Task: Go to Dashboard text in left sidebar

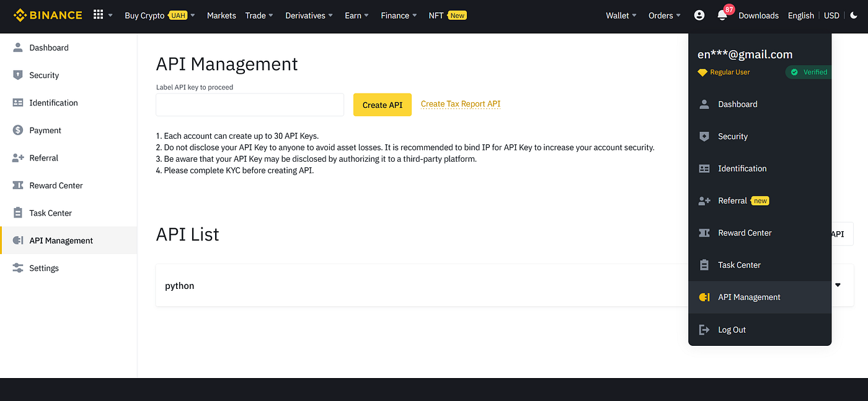Action: 49,48
